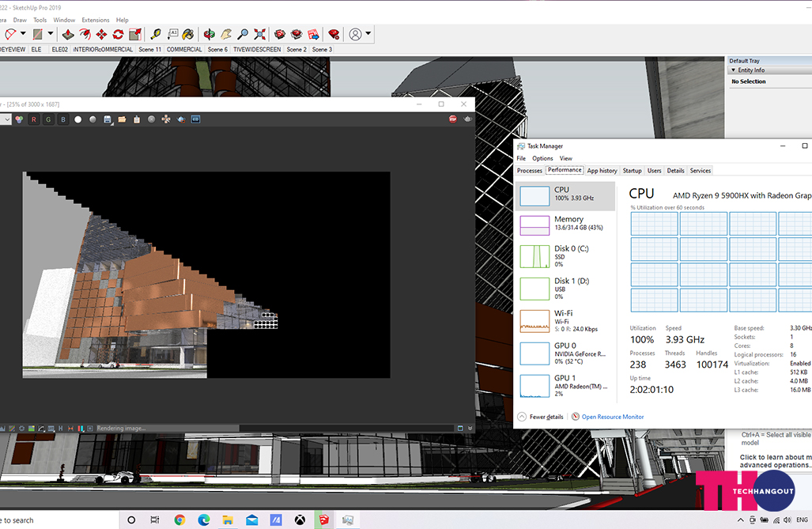Load image folder icon in frame buffer
This screenshot has height=529, width=812.
[123, 119]
